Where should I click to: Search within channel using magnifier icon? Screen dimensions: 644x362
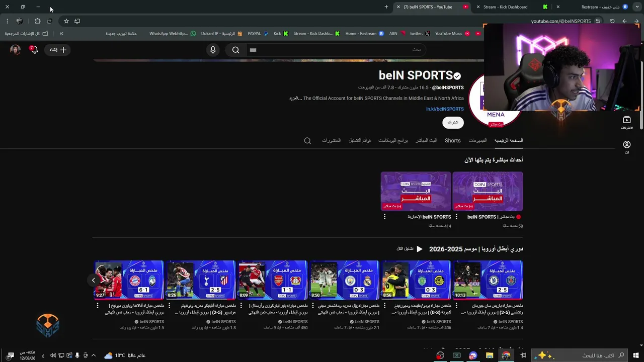[307, 141]
